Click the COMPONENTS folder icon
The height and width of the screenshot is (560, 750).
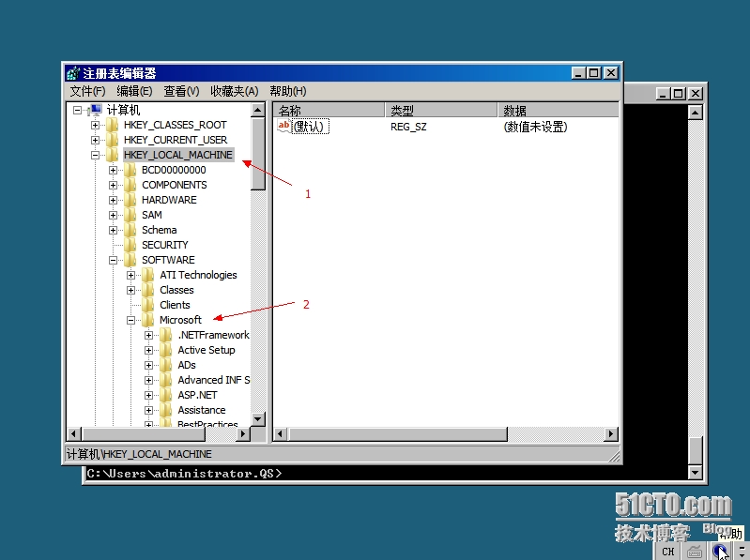coord(130,185)
